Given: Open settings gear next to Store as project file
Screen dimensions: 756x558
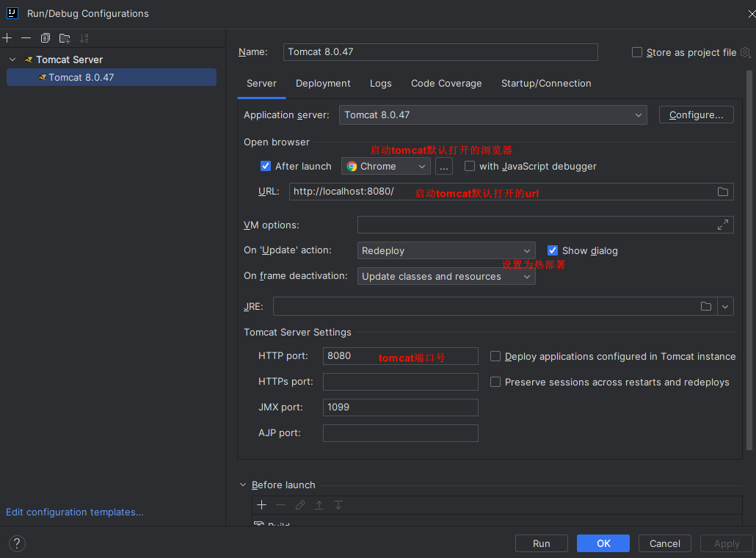Looking at the screenshot, I should pyautogui.click(x=746, y=52).
